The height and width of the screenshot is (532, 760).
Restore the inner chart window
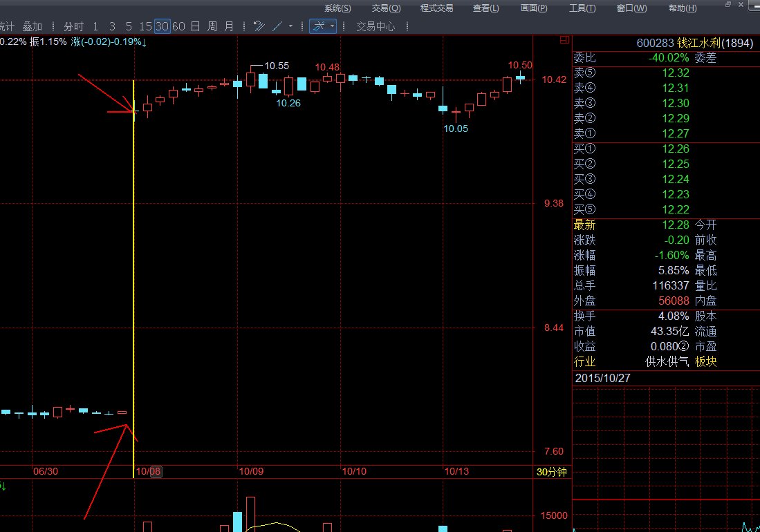pyautogui.click(x=728, y=4)
